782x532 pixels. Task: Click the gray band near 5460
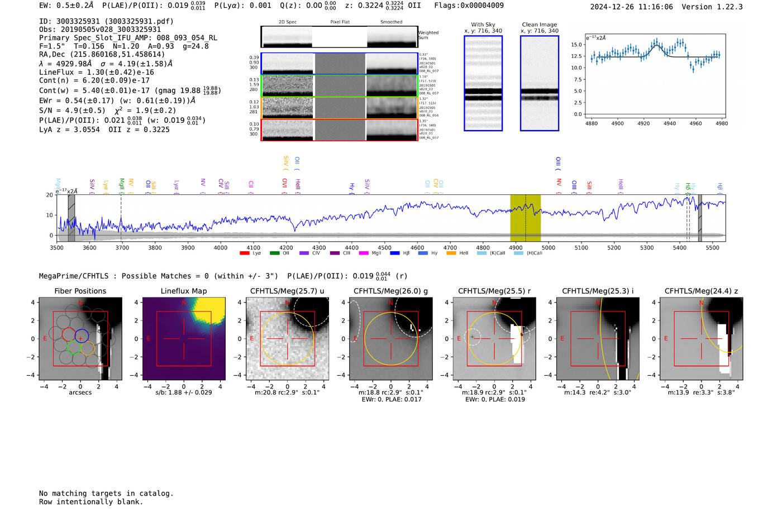click(x=700, y=218)
